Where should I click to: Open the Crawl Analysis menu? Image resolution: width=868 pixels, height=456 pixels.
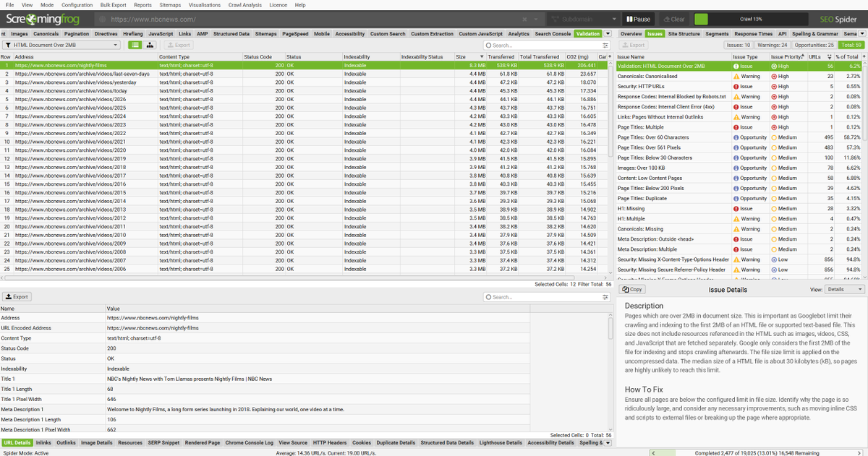(245, 5)
